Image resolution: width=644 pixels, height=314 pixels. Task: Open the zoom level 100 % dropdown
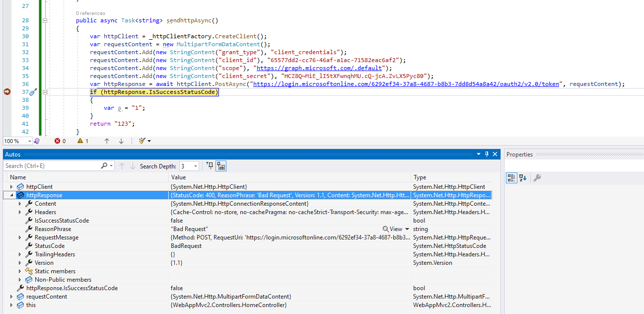coord(30,141)
